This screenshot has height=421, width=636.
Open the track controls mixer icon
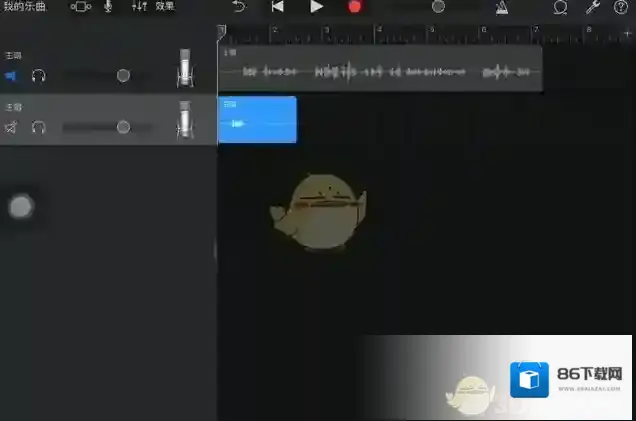[x=139, y=7]
